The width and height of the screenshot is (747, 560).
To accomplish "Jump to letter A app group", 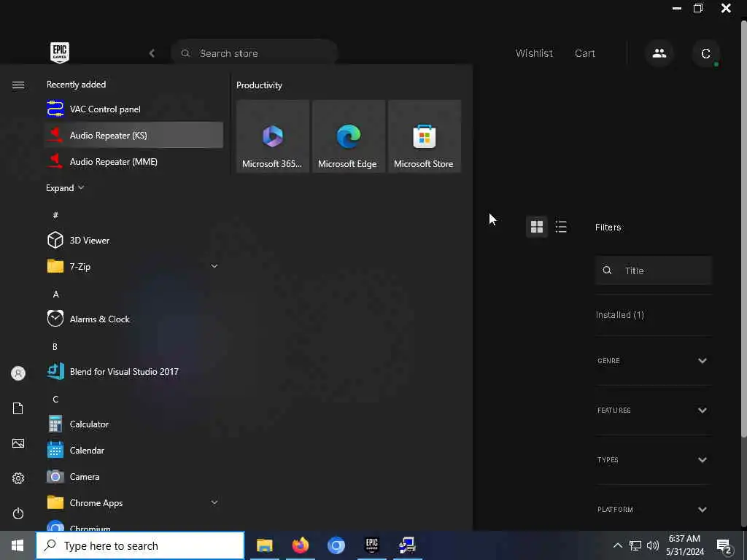I will pos(55,295).
